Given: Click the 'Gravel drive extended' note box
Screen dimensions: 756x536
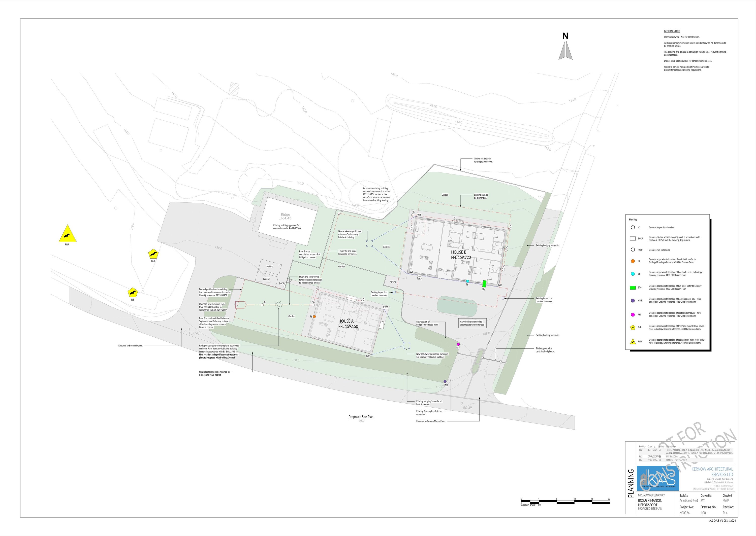Looking at the screenshot, I should (472, 323).
